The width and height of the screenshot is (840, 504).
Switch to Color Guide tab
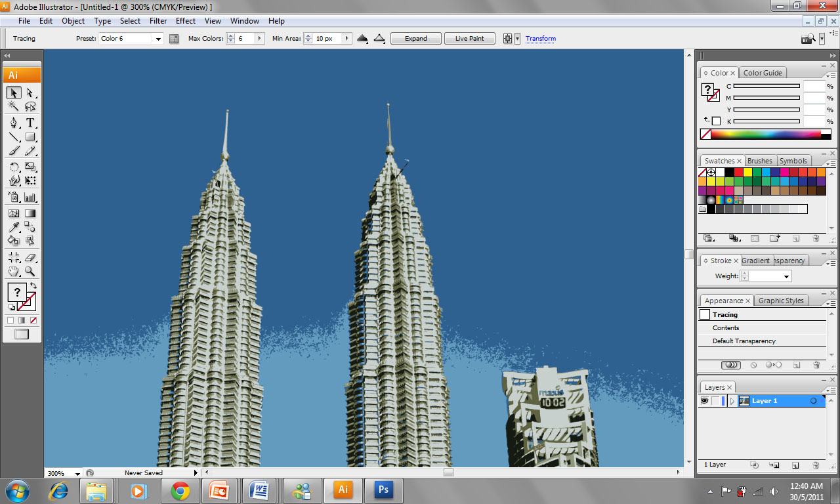763,73
